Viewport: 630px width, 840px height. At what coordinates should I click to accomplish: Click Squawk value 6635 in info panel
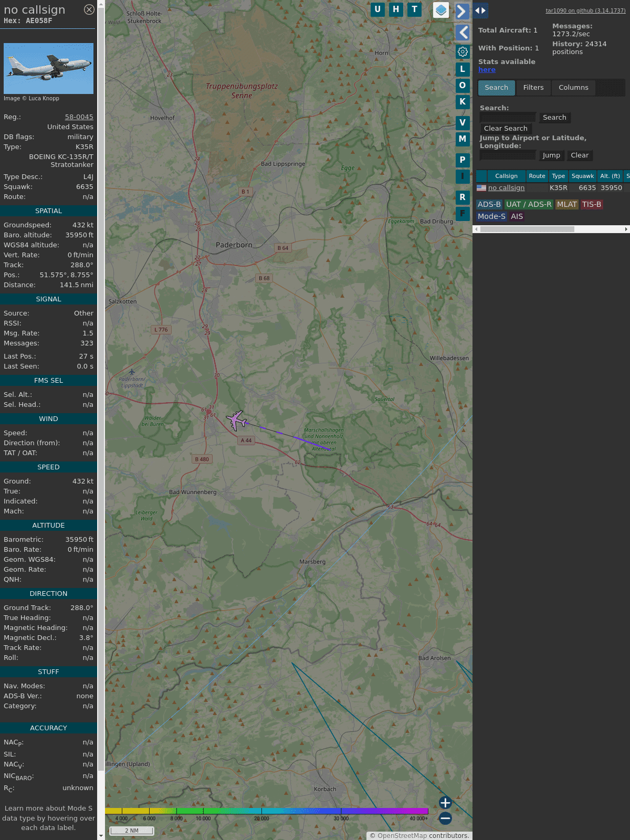click(x=85, y=187)
